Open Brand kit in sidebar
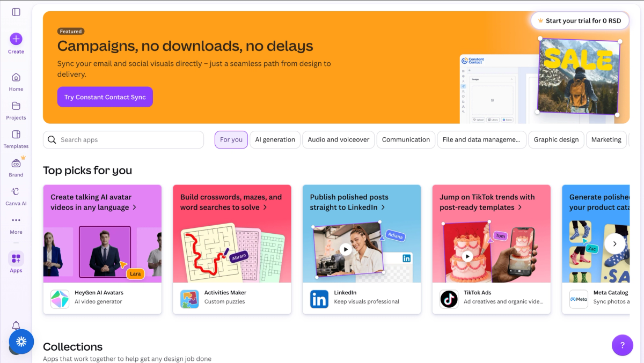 pyautogui.click(x=16, y=167)
